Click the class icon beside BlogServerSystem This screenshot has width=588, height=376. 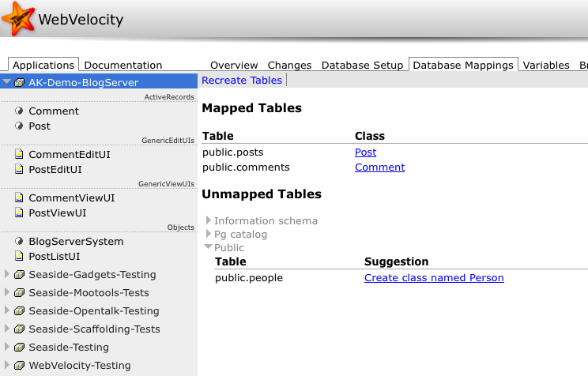pyautogui.click(x=19, y=241)
